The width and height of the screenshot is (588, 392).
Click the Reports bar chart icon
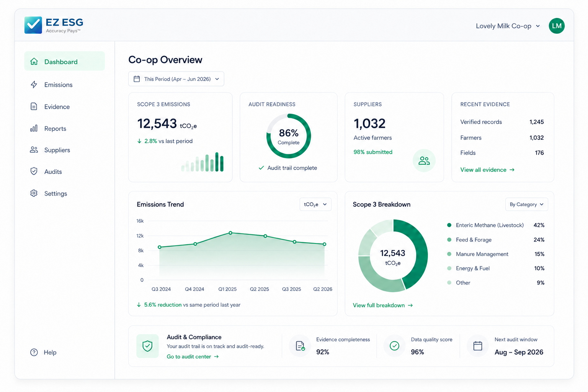[x=34, y=128]
